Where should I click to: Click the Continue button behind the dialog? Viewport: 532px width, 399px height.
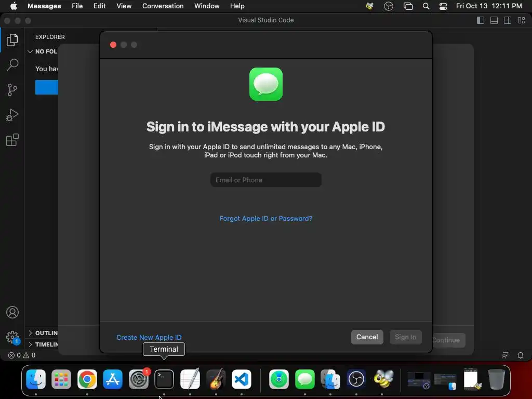(x=448, y=340)
